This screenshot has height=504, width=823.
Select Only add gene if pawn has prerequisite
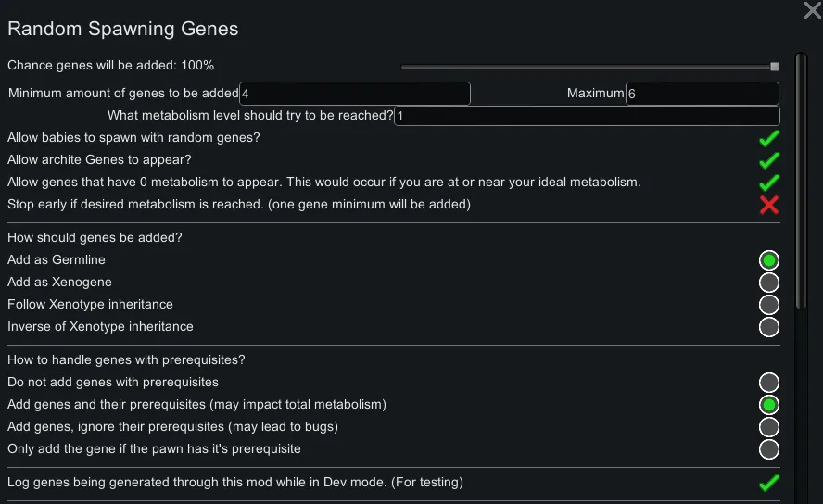768,449
